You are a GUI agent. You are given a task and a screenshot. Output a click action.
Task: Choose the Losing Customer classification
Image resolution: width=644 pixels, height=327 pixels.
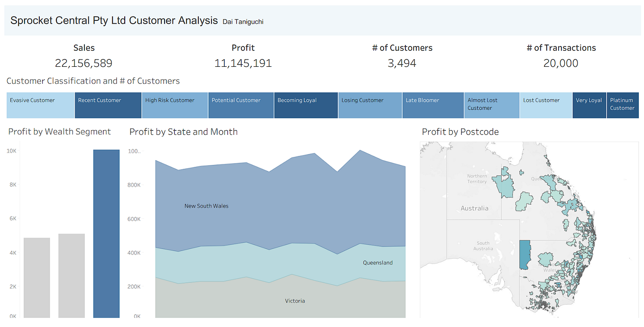coord(370,105)
